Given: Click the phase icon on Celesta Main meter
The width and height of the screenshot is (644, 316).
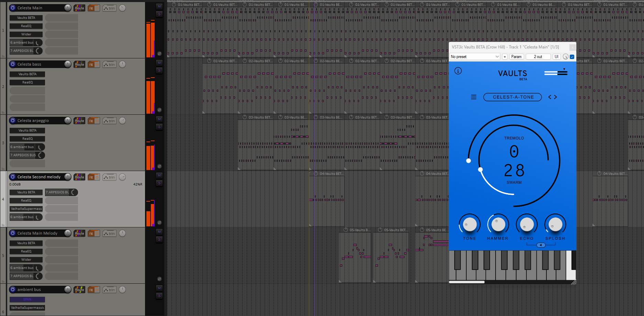Looking at the screenshot, I should tap(159, 54).
